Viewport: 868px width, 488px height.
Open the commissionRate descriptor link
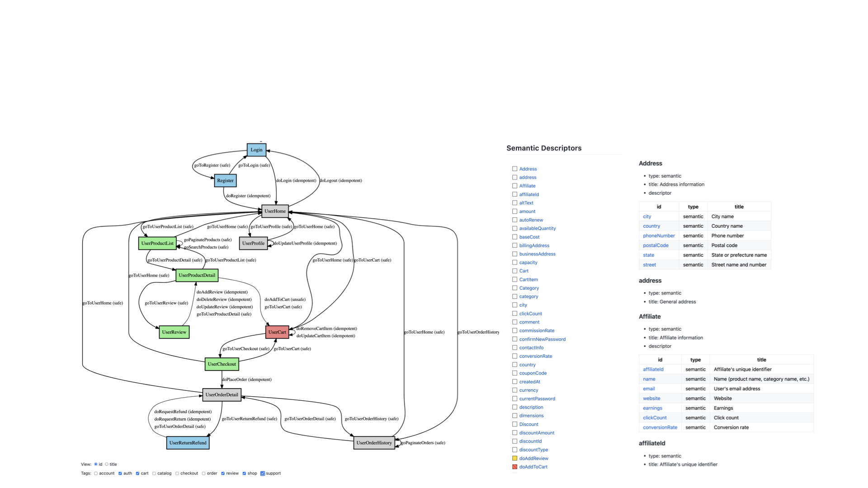click(537, 331)
